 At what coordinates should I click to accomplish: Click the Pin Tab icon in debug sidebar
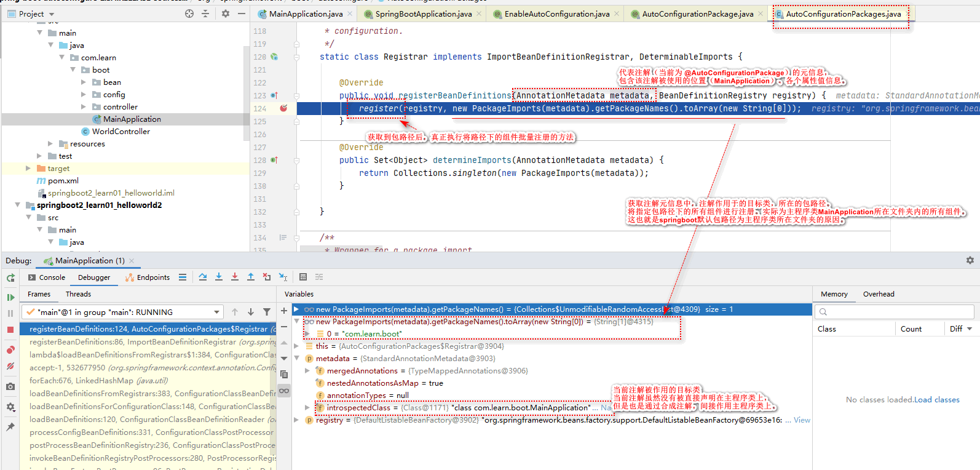coord(10,426)
